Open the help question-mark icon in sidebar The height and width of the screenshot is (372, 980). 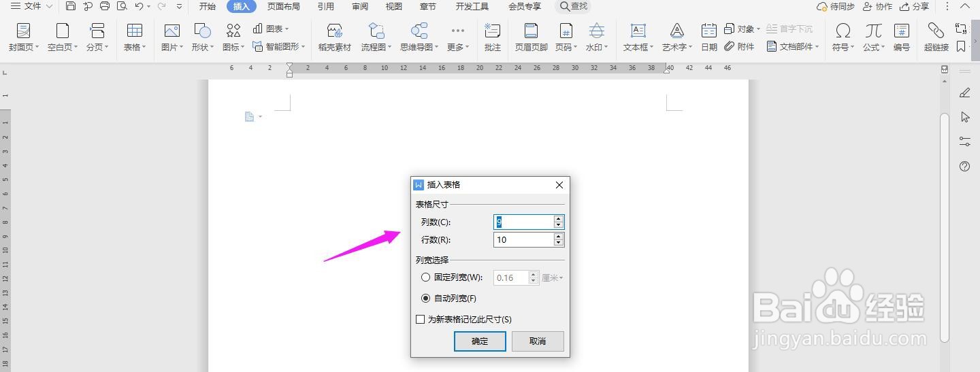tap(964, 166)
